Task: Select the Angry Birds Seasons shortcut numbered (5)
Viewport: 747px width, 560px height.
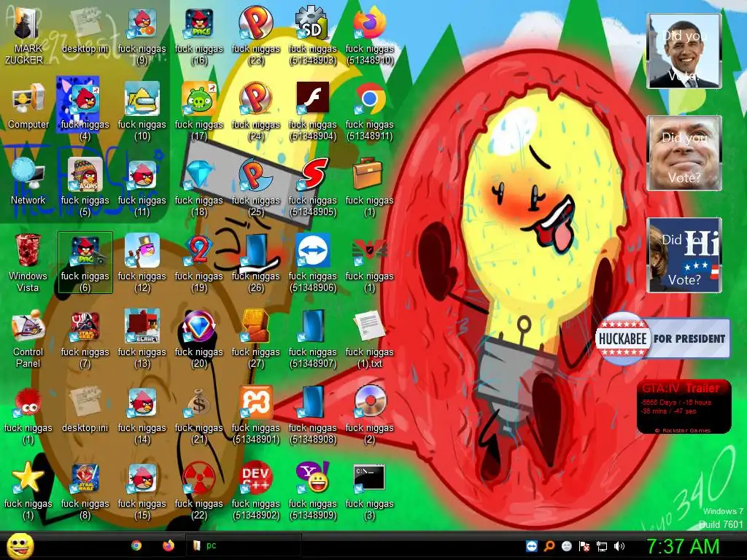Action: 85,175
